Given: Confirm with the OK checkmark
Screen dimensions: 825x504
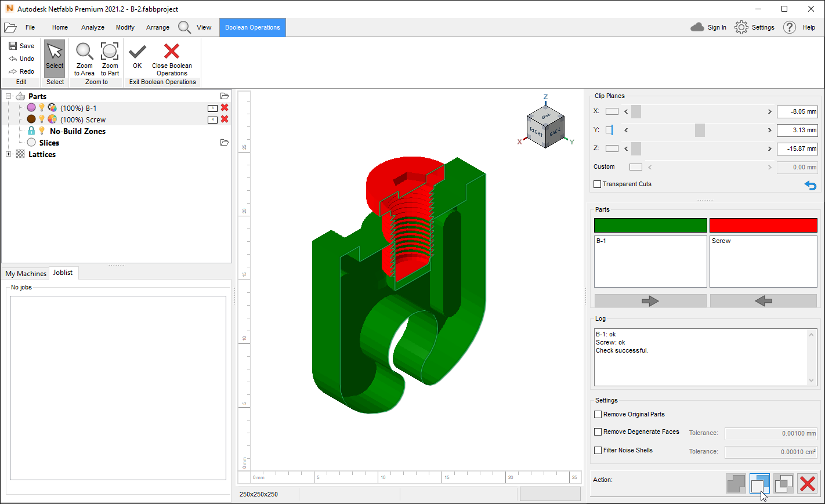Looking at the screenshot, I should coord(137,56).
